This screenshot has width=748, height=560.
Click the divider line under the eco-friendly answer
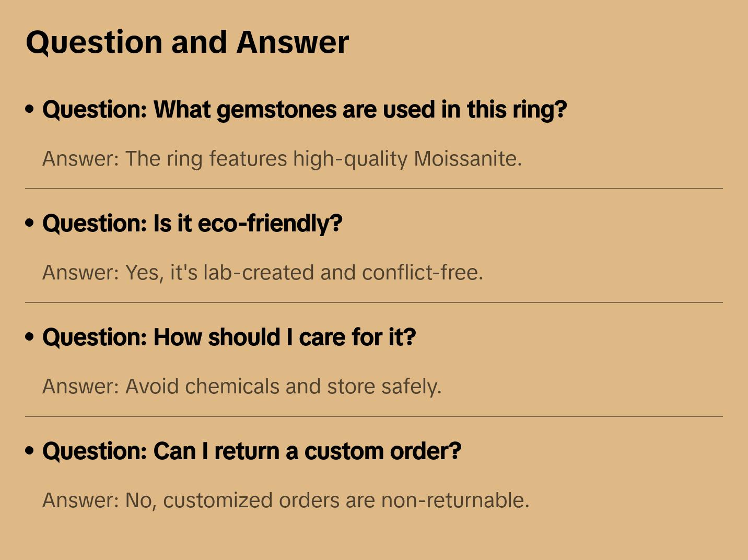374,302
